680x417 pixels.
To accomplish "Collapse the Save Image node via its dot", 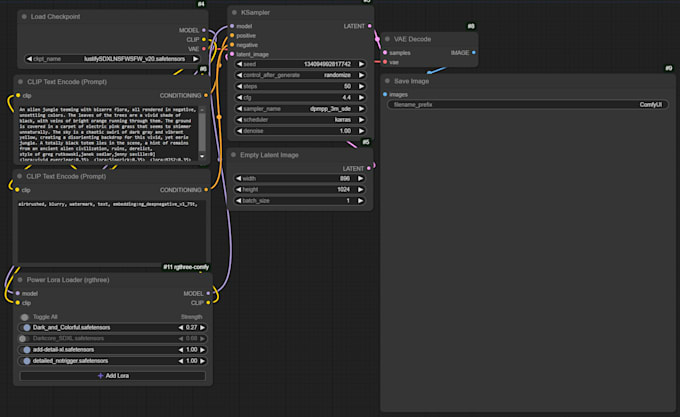I will tap(387, 81).
